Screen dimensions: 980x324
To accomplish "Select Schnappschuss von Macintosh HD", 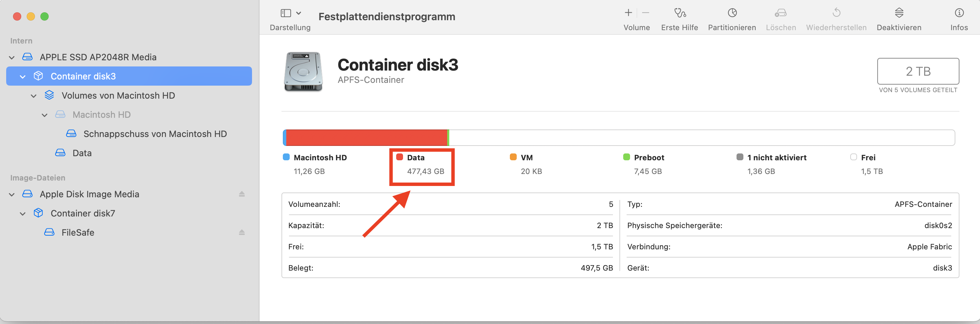I will [155, 134].
